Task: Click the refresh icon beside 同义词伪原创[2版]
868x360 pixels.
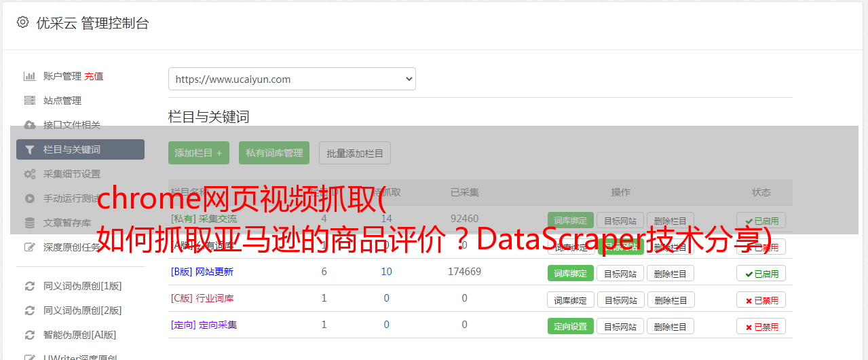Action: [x=29, y=310]
